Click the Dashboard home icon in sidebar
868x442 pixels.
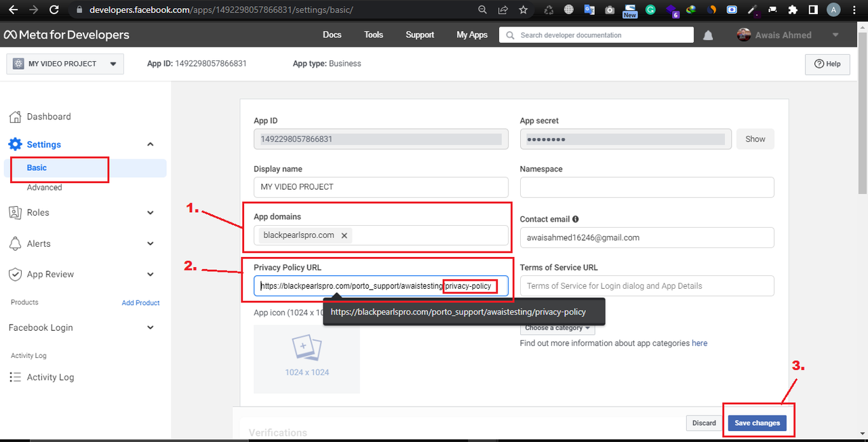click(15, 117)
